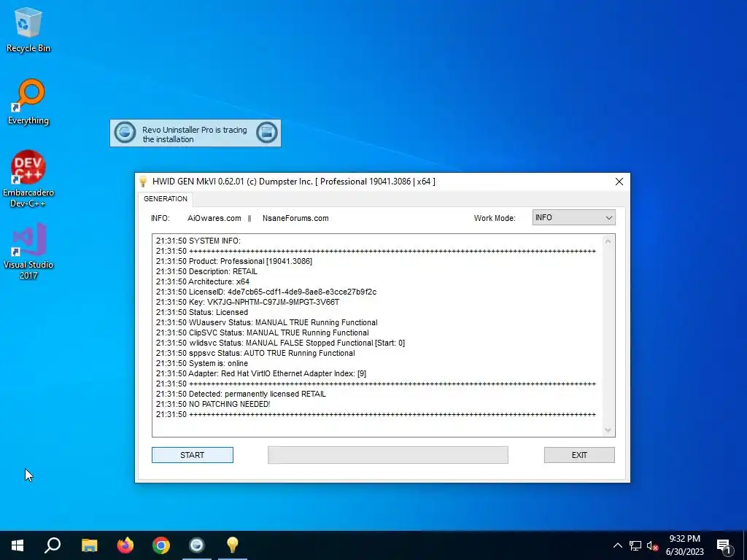The width and height of the screenshot is (747, 560).
Task: Click the log scrollbar up arrow
Action: pos(608,241)
